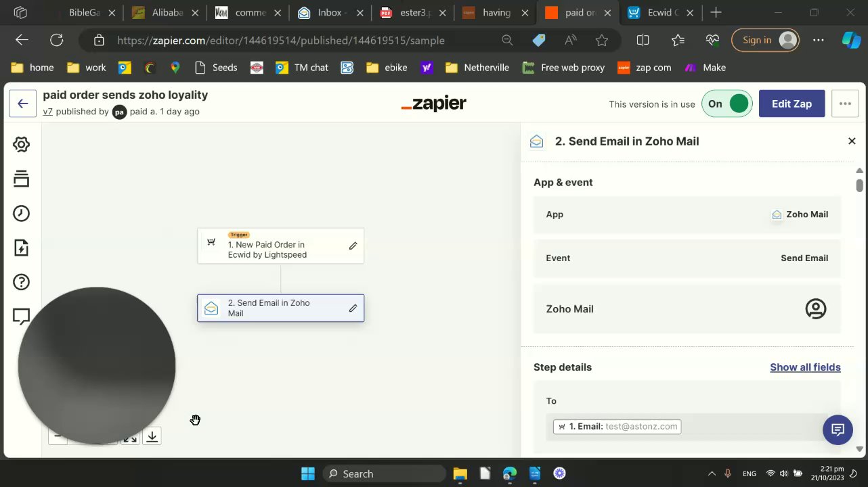Show hidden system tray icons chevron
This screenshot has height=487, width=868.
(x=711, y=473)
